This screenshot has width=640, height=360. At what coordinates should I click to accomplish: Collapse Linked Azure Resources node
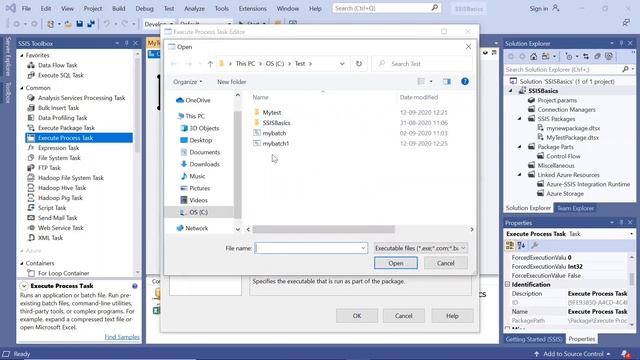[x=520, y=175]
